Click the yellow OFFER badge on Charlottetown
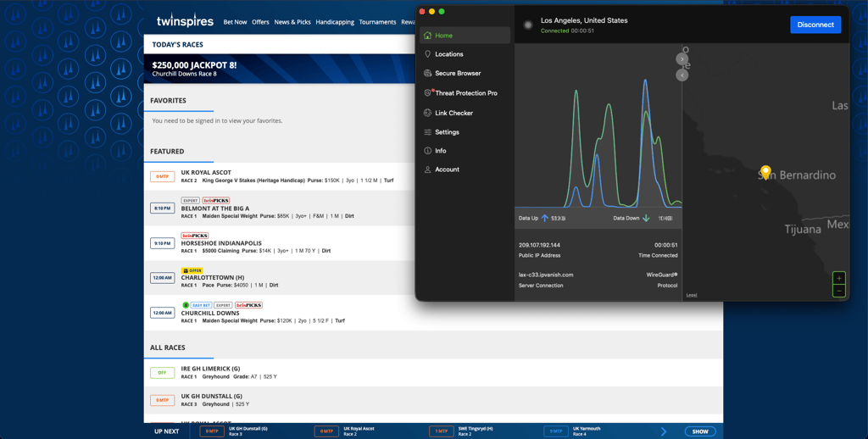 tap(192, 270)
